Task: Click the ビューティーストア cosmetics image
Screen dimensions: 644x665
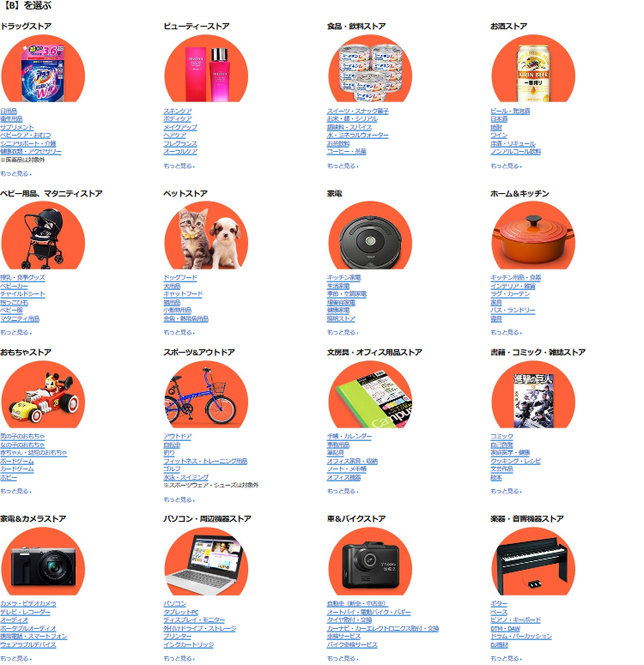Action: (x=206, y=68)
